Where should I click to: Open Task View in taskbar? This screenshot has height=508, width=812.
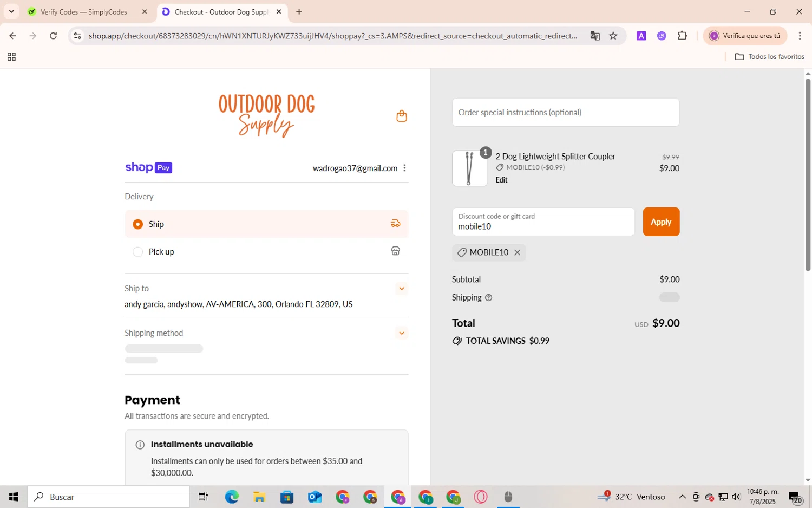[x=203, y=497]
